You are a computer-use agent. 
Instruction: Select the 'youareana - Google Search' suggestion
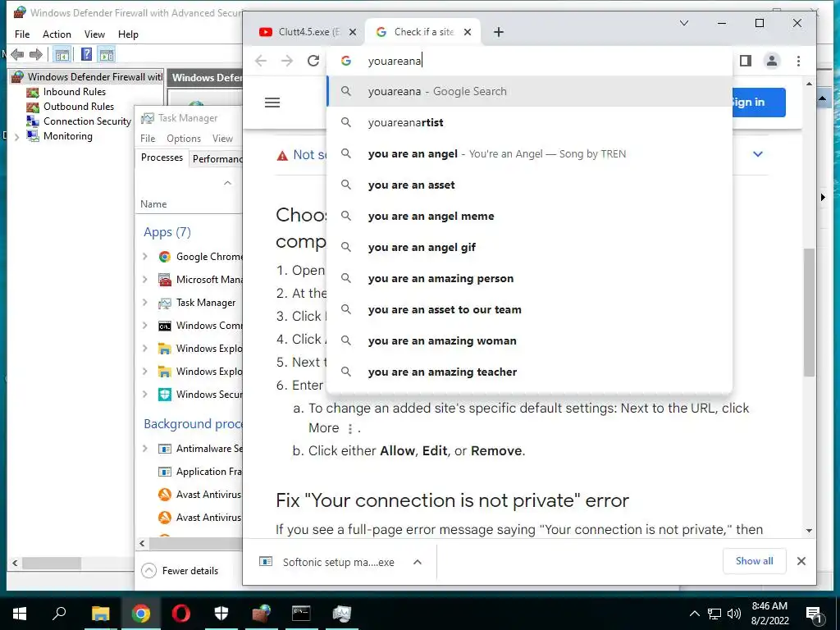click(x=529, y=92)
